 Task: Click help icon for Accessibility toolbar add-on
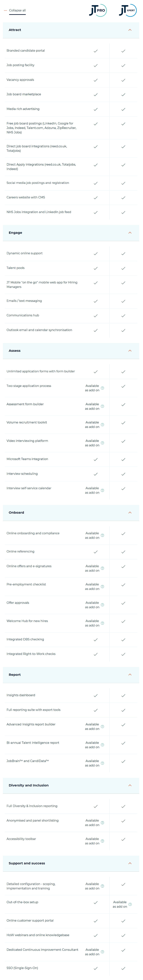click(x=102, y=841)
